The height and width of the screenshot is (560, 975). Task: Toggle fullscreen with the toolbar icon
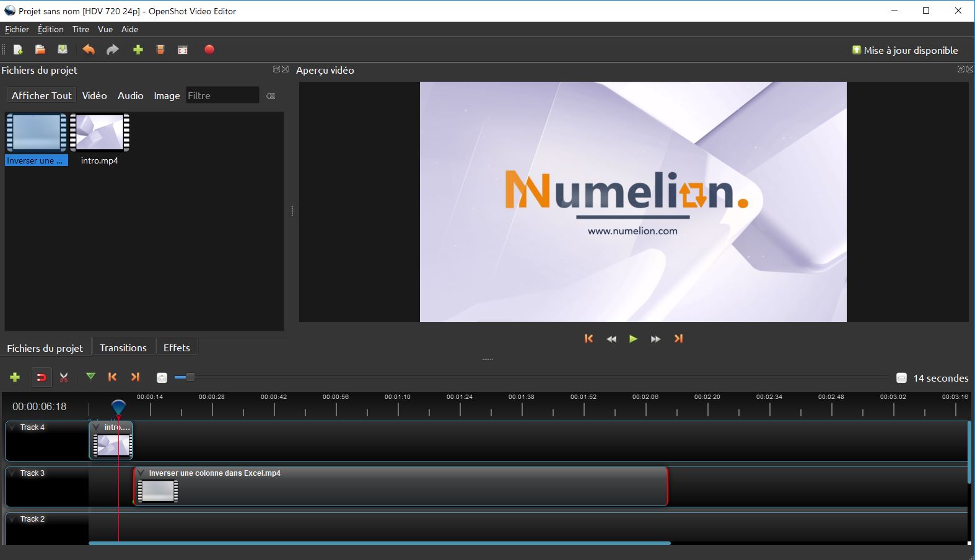click(x=183, y=50)
